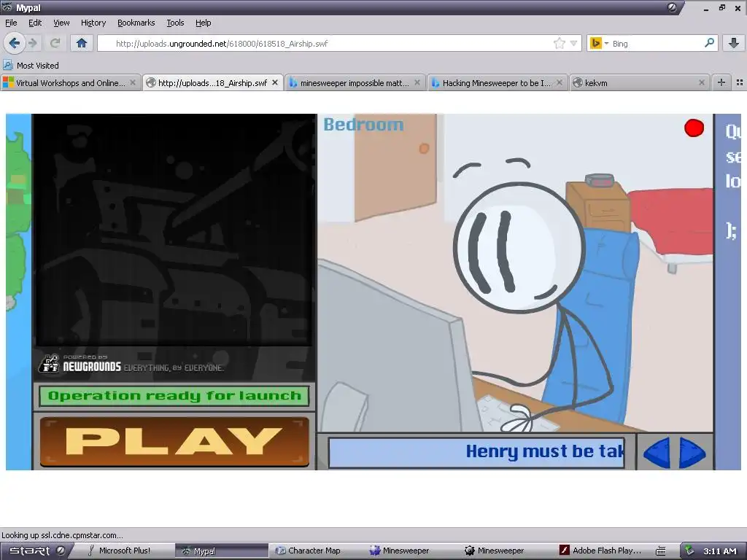Expand the URL bar history dropdown arrow
This screenshot has width=747, height=560.
point(573,43)
